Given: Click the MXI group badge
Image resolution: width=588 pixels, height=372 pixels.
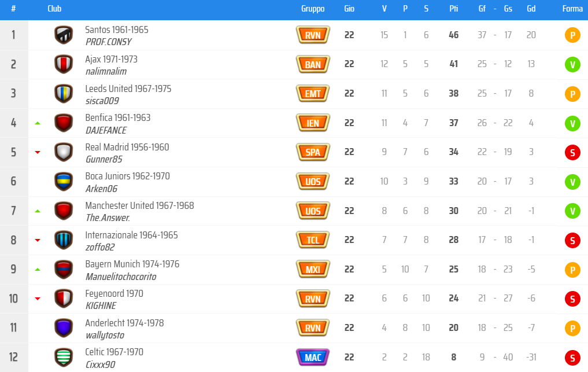Looking at the screenshot, I should click(x=313, y=269).
